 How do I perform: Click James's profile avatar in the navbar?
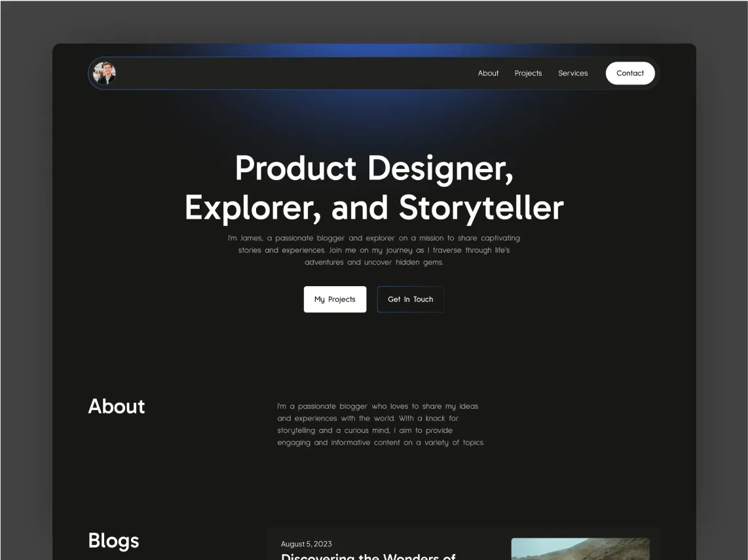tap(104, 73)
